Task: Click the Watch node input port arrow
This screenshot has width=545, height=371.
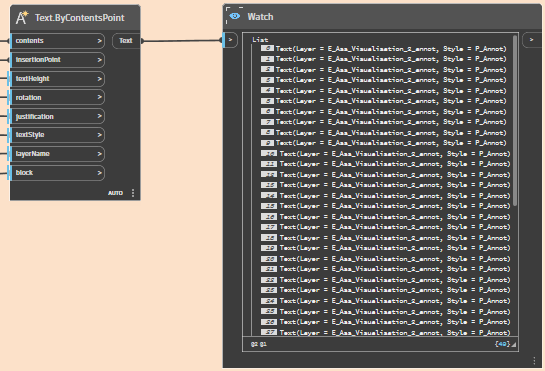Action: coord(230,40)
